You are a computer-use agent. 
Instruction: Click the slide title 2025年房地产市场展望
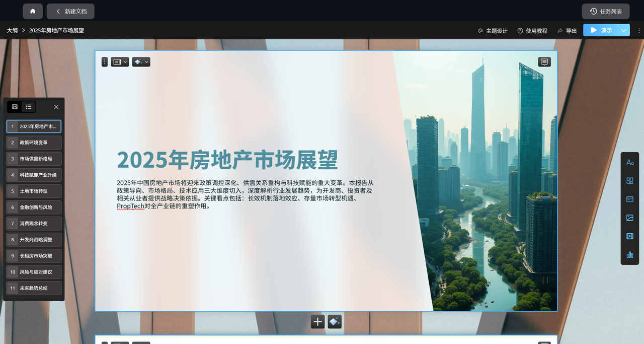tap(227, 160)
